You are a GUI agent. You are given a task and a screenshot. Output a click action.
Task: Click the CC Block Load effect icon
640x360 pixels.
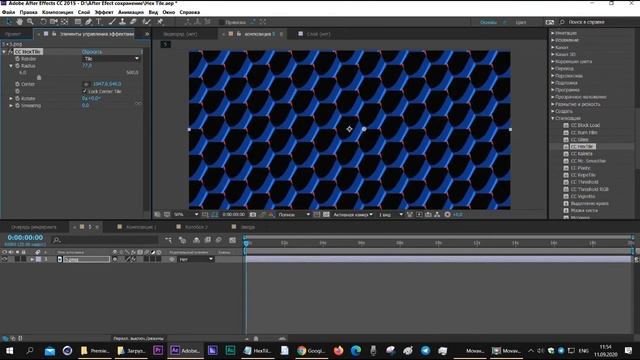566,125
